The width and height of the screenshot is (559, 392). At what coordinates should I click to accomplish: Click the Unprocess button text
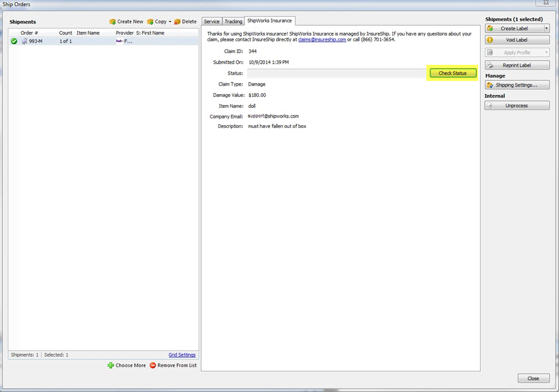pos(517,106)
